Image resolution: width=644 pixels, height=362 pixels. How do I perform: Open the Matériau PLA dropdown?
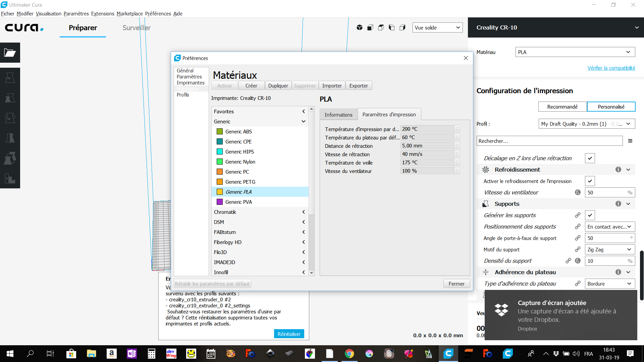click(x=575, y=52)
